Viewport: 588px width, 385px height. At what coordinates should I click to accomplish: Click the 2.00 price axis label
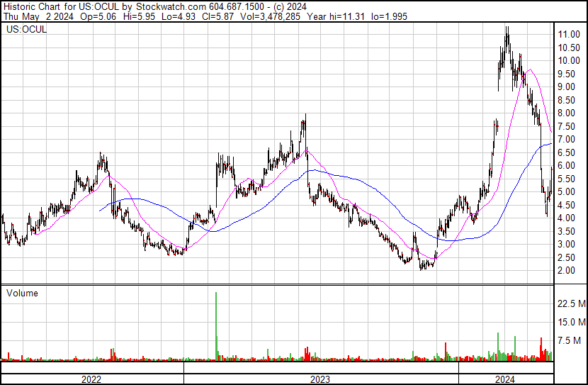(x=567, y=271)
